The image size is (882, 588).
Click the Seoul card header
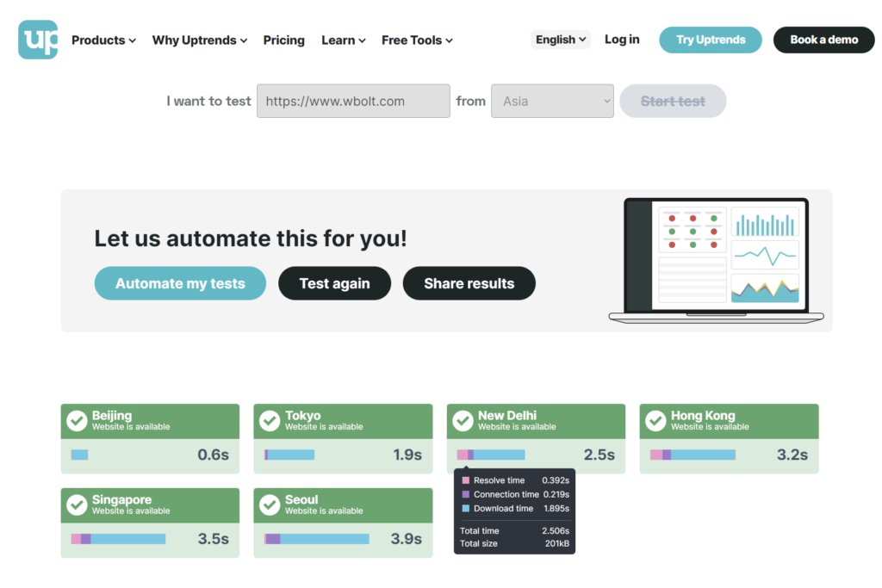point(343,505)
